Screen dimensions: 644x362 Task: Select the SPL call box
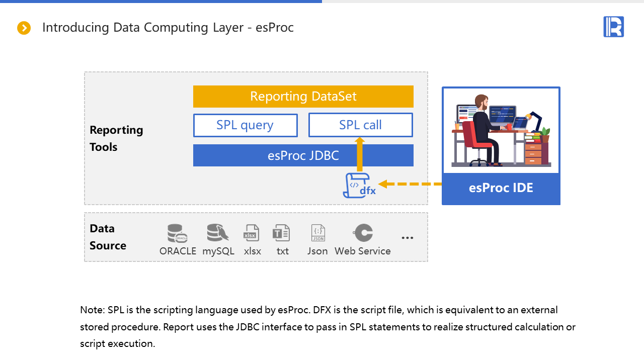tap(361, 125)
